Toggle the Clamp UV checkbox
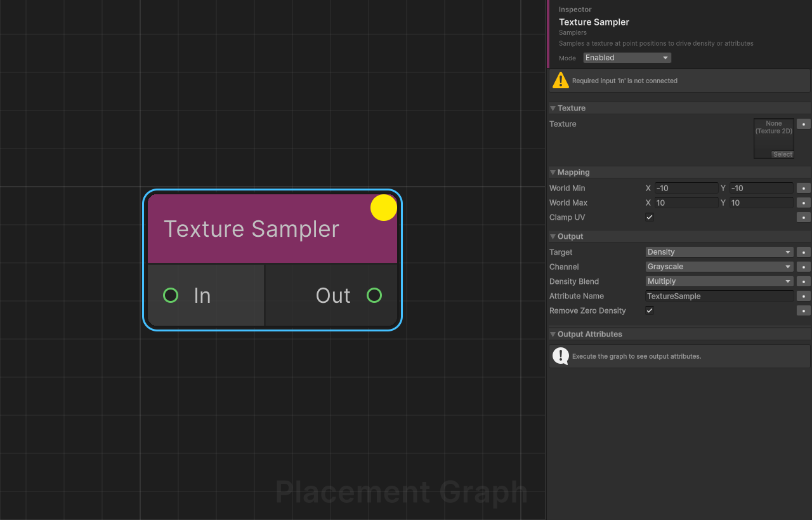812x520 pixels. (x=650, y=217)
